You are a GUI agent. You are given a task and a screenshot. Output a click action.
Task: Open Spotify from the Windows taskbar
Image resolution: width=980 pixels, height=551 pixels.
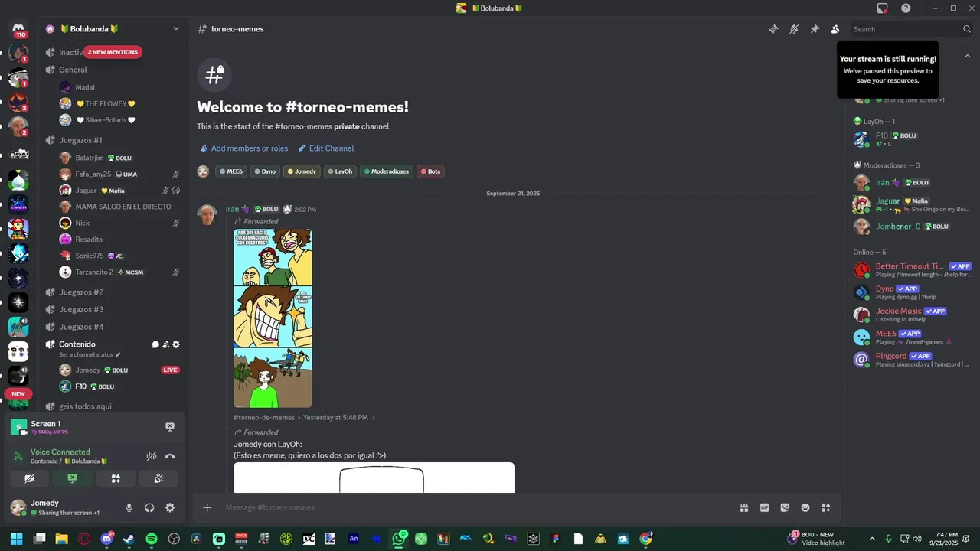pyautogui.click(x=152, y=539)
